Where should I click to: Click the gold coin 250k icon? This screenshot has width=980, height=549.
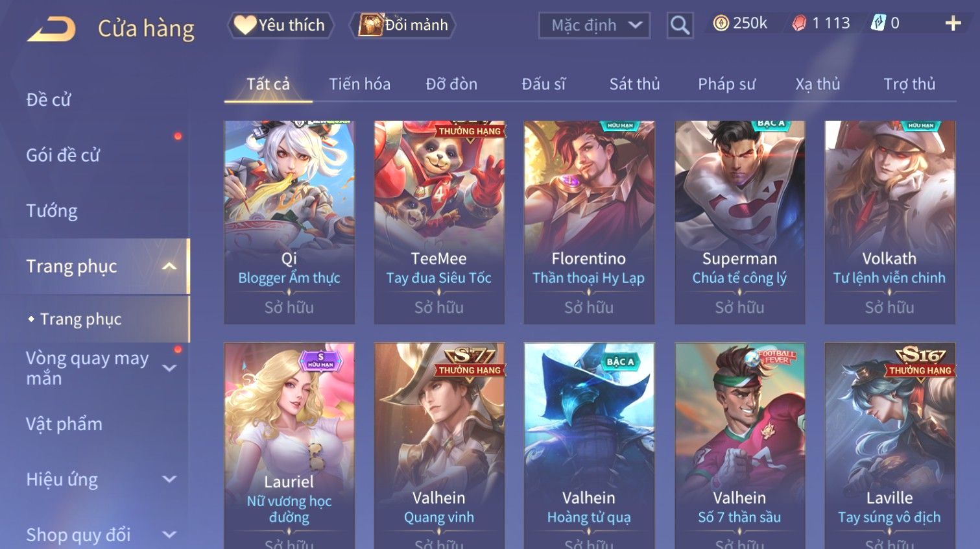pyautogui.click(x=721, y=24)
